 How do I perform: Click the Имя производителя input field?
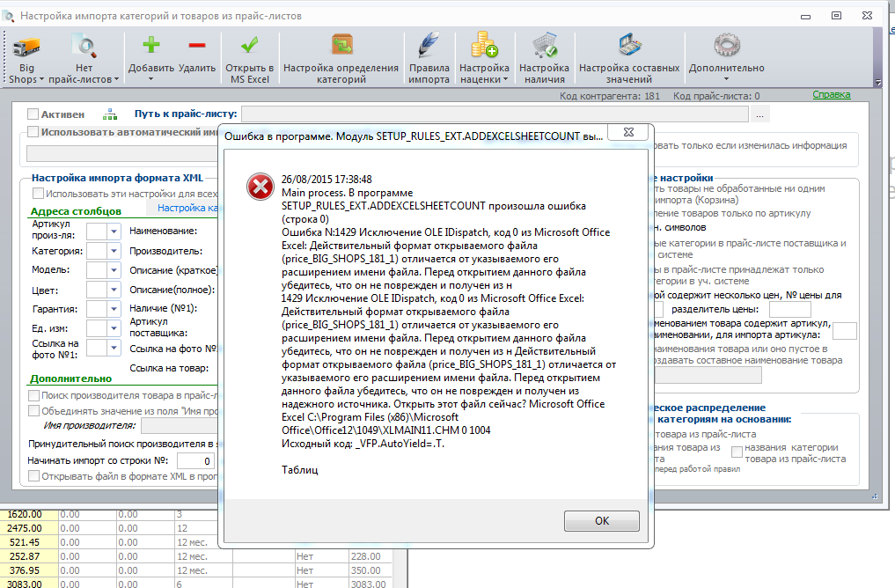180,426
